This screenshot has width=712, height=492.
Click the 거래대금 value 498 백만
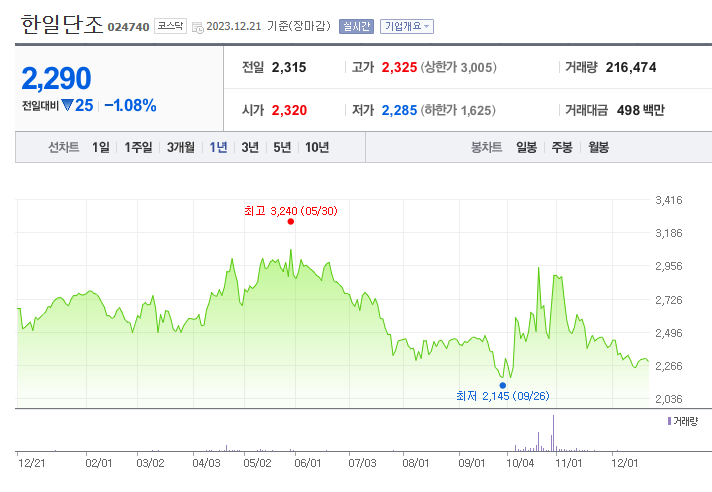click(640, 110)
